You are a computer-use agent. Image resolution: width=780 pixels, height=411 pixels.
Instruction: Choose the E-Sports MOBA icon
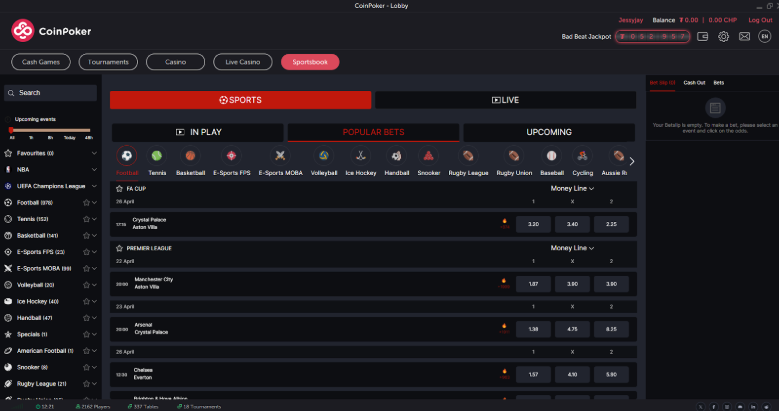(x=280, y=156)
